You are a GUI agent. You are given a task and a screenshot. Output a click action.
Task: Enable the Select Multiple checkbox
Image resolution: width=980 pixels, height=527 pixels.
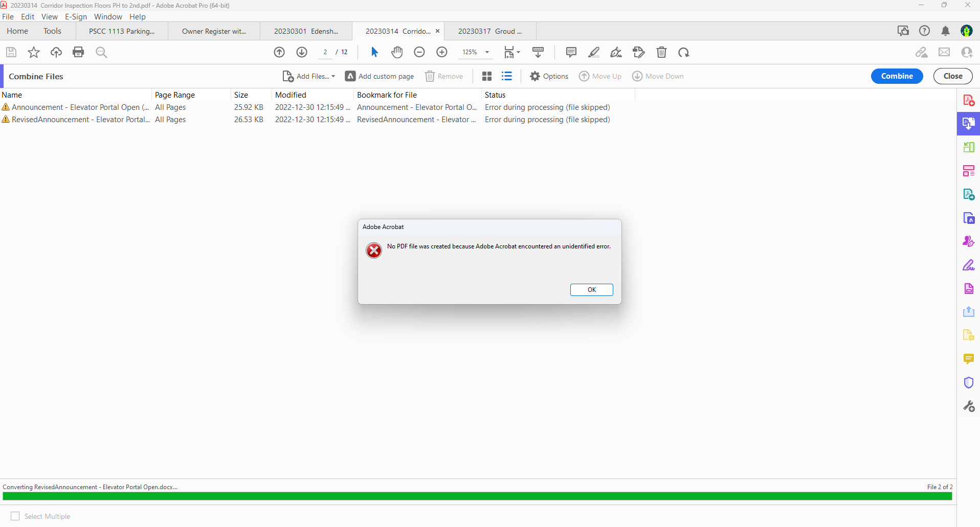[15, 516]
